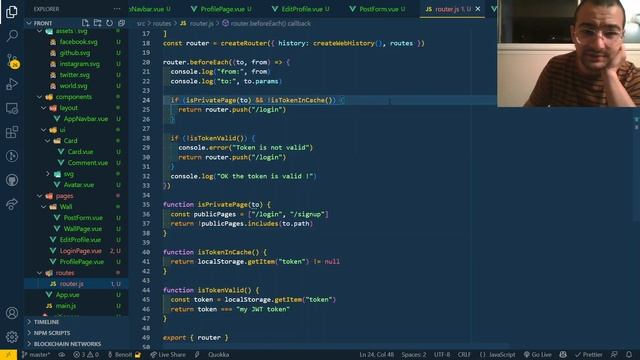The height and width of the screenshot is (360, 640).
Task: Click the Copilot status icon near Prettier
Action: click(x=563, y=355)
